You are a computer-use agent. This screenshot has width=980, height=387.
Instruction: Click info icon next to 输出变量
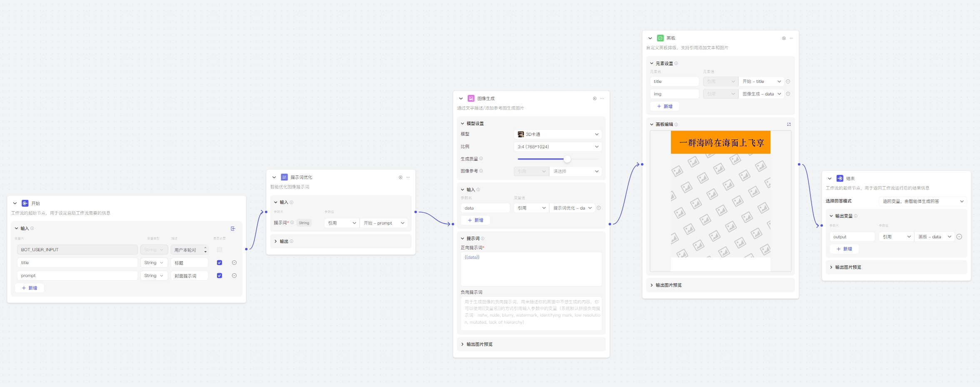pyautogui.click(x=856, y=216)
